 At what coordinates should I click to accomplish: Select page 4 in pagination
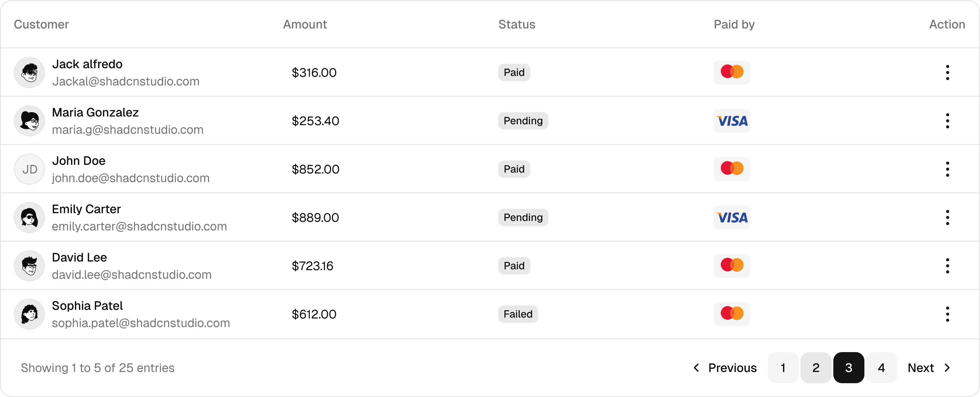[881, 368]
